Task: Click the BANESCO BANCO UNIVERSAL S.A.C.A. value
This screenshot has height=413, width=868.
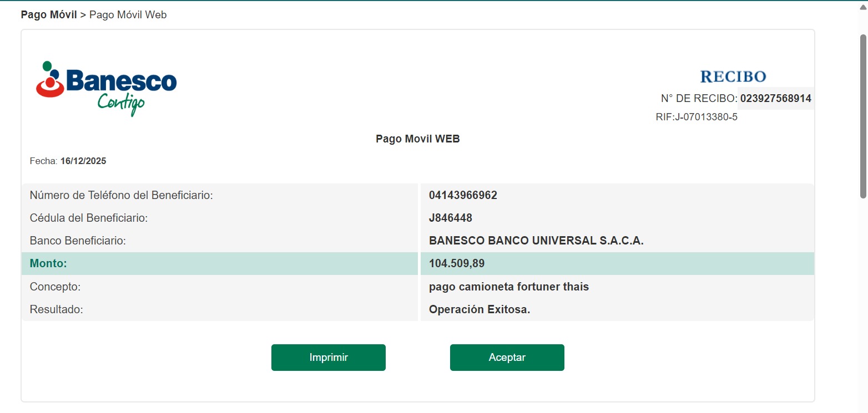Action: click(536, 241)
